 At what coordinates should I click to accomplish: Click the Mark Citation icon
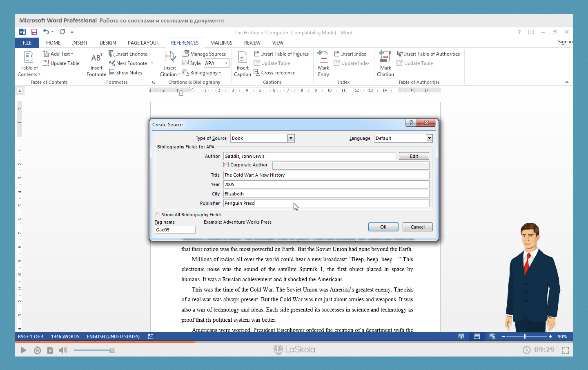[x=385, y=57]
